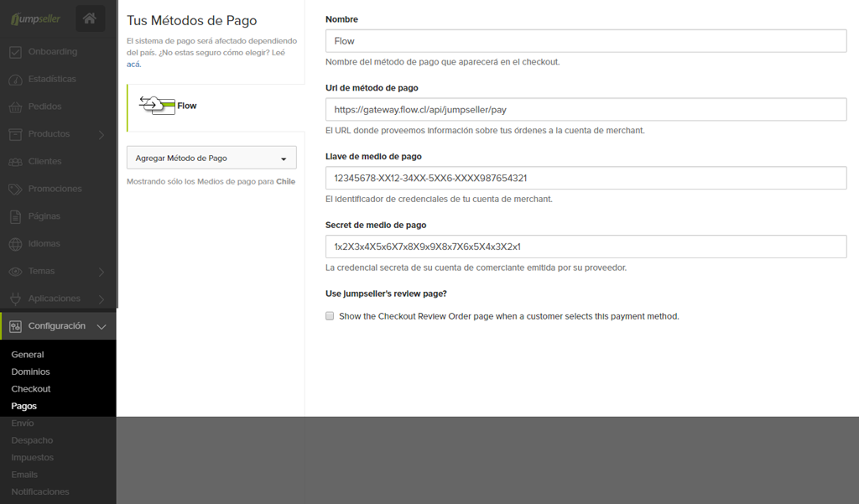Click the Jumpseller logo
This screenshot has height=504, width=859.
click(35, 18)
